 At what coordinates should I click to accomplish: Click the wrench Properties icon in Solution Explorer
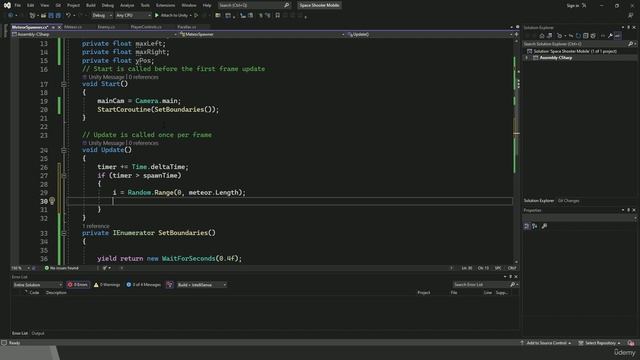coord(610,36)
